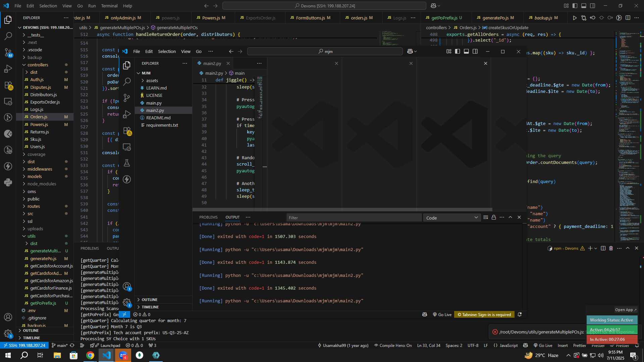Open Run and Debug in Devoms window
644x362 pixels.
[8, 69]
